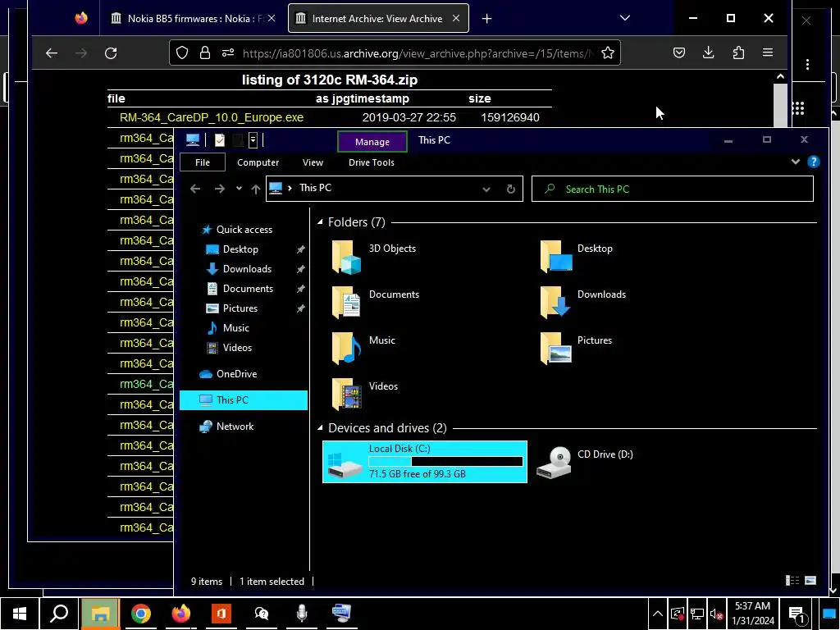Viewport: 840px width, 630px height.
Task: Open Network in navigation pane
Action: click(235, 427)
